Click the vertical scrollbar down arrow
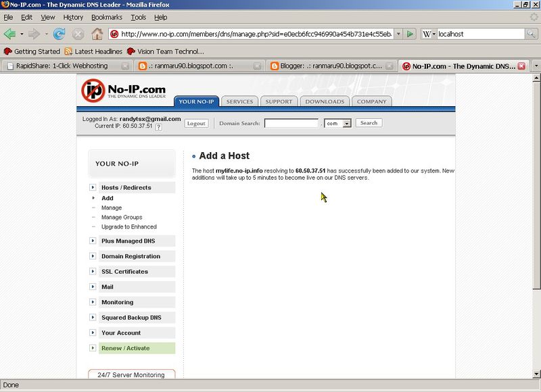Screen dimensions: 541x392 tap(536, 374)
